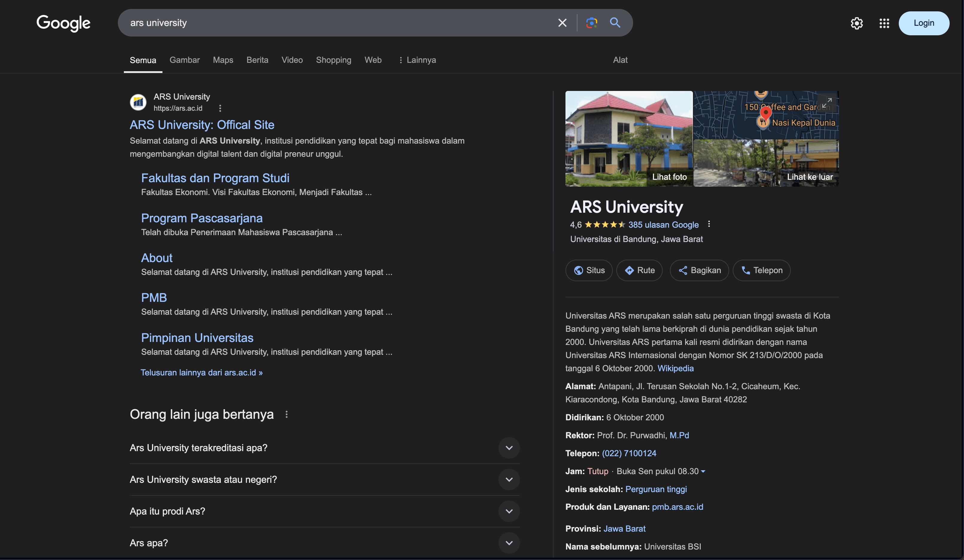
Task: Open three-dot menu beside 385 ulasan Google
Action: click(x=709, y=224)
